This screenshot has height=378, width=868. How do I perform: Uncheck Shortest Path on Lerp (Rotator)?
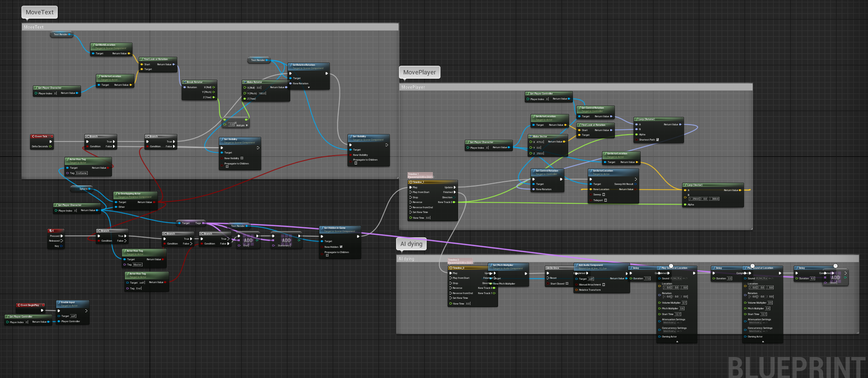[657, 140]
